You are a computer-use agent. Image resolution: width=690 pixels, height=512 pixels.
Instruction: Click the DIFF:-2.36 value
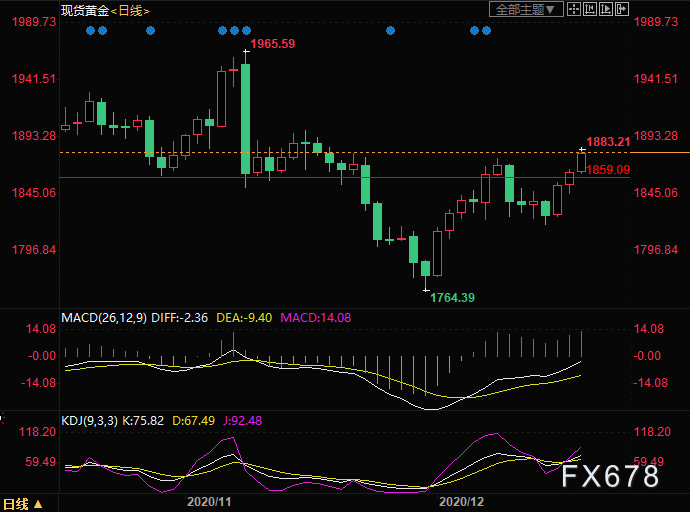click(180, 318)
